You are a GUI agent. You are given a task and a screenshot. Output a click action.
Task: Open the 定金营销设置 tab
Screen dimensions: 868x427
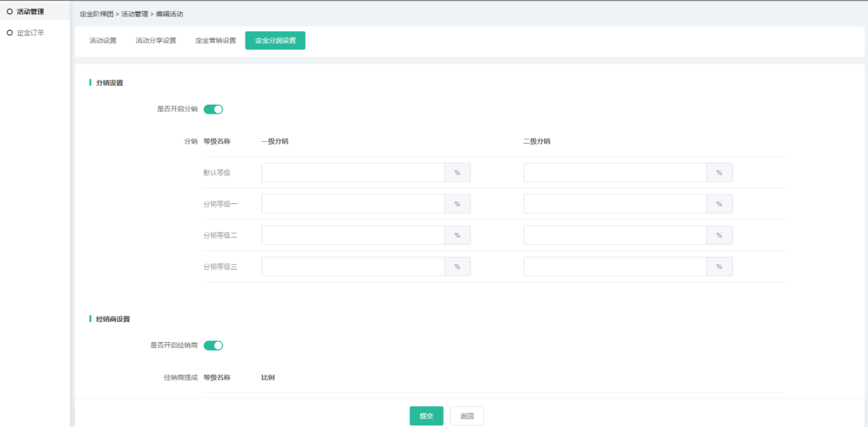point(215,41)
